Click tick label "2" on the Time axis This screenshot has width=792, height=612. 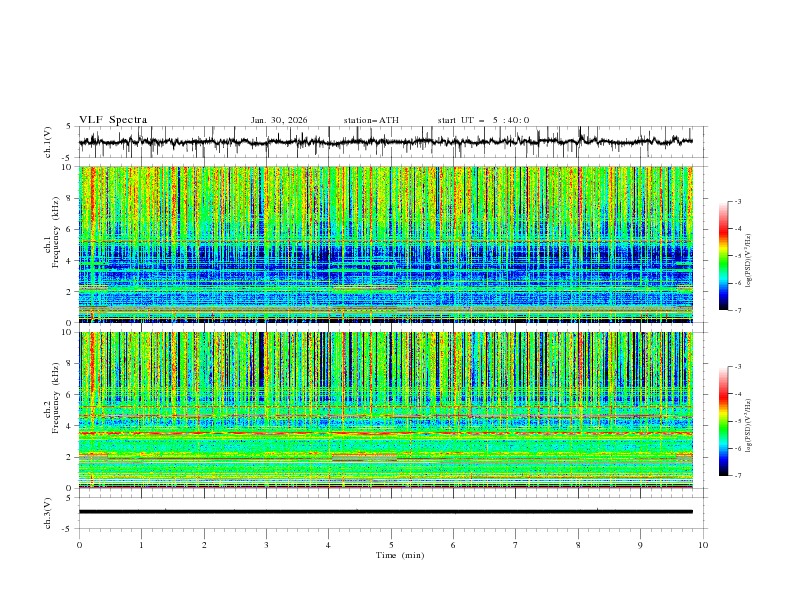pos(204,545)
